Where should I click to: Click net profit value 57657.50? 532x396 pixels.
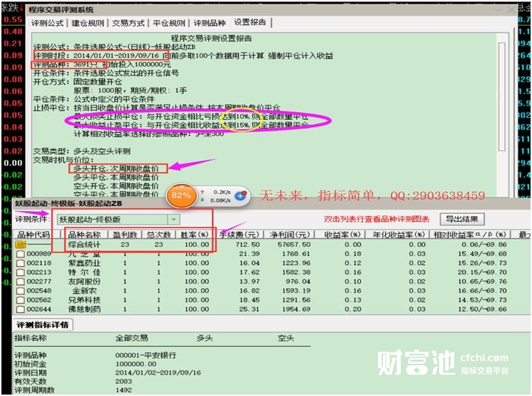(x=294, y=244)
